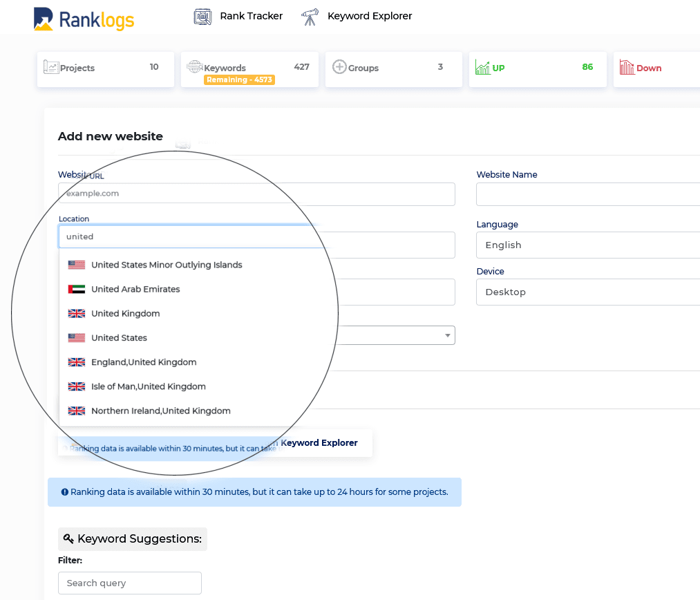Image resolution: width=700 pixels, height=600 pixels.
Task: Click the flag beside Isle of Man
Action: click(76, 386)
